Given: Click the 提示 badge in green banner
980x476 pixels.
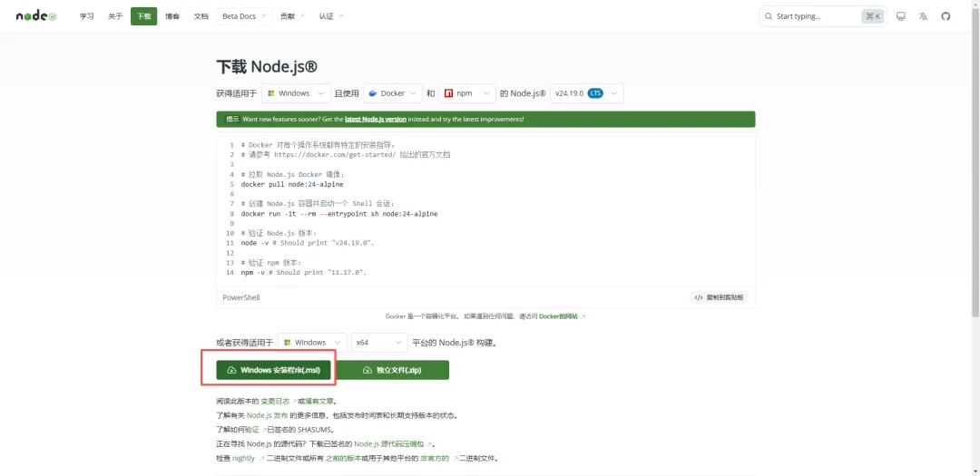Looking at the screenshot, I should pyautogui.click(x=232, y=119).
